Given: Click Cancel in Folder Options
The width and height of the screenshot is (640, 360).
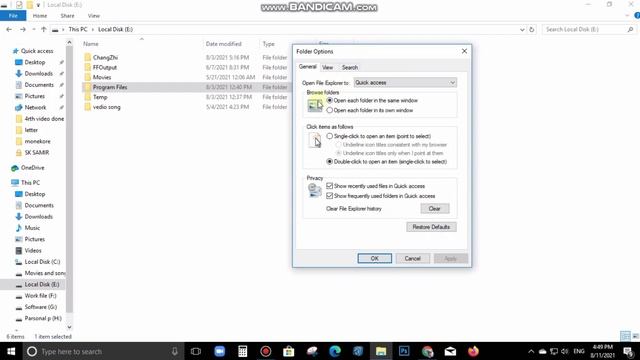Looking at the screenshot, I should 413,258.
